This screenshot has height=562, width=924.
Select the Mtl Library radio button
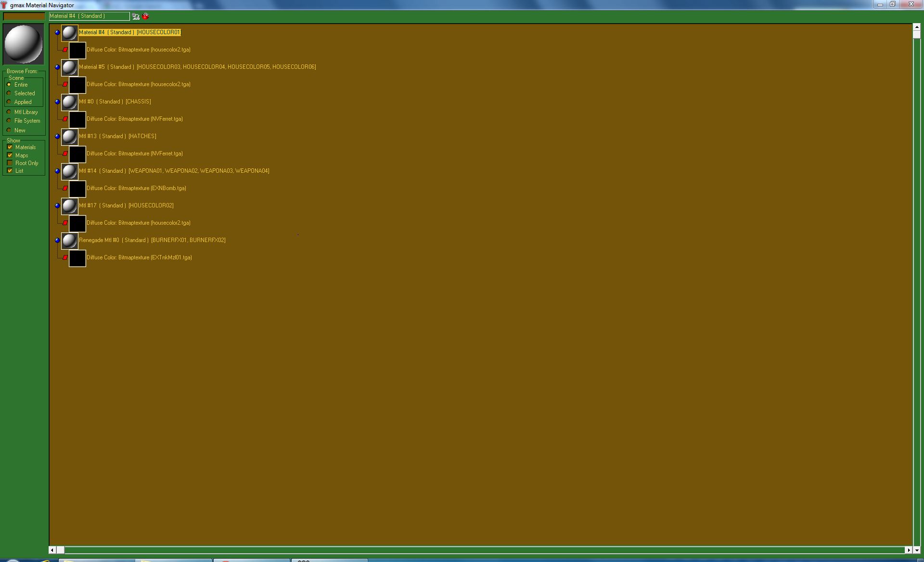coord(9,112)
